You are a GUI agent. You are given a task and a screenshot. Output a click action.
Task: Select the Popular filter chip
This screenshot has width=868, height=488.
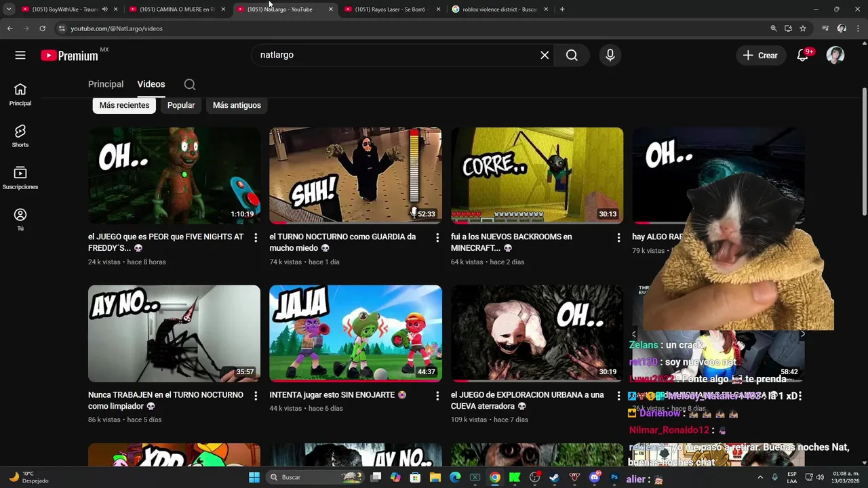coord(181,105)
